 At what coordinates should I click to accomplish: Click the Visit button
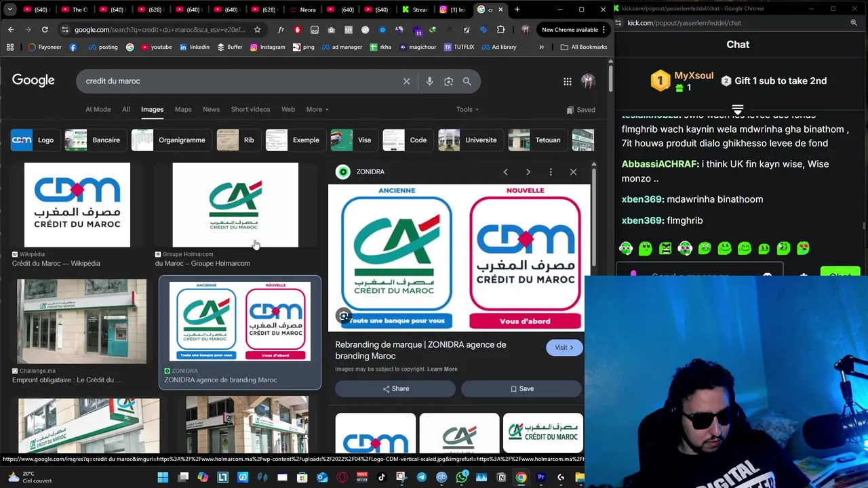pyautogui.click(x=564, y=348)
